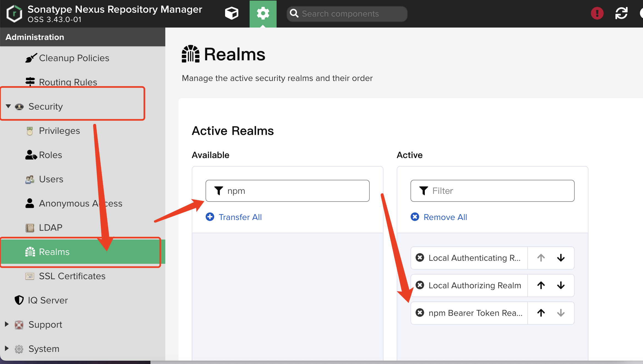
Task: Click the Nexus logo in the header
Action: coord(14,13)
